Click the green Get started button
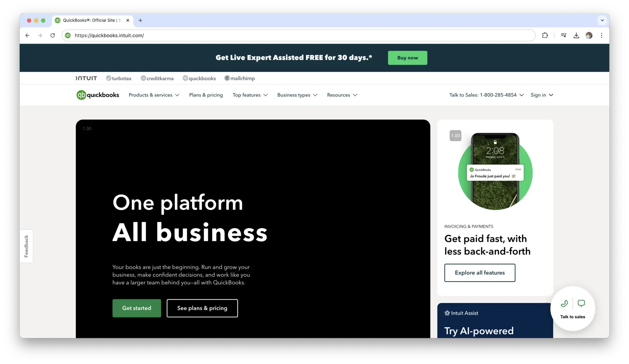 point(137,308)
